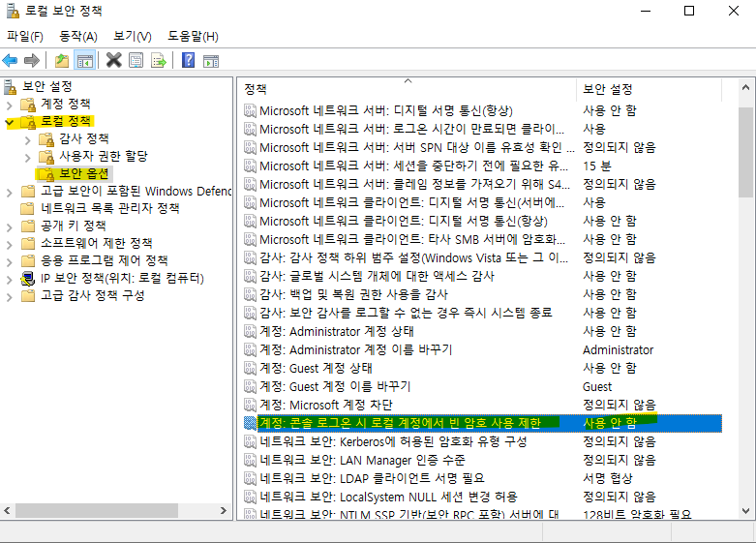The height and width of the screenshot is (543, 756).
Task: Expand the 계정 정책 tree node
Action: 9,105
